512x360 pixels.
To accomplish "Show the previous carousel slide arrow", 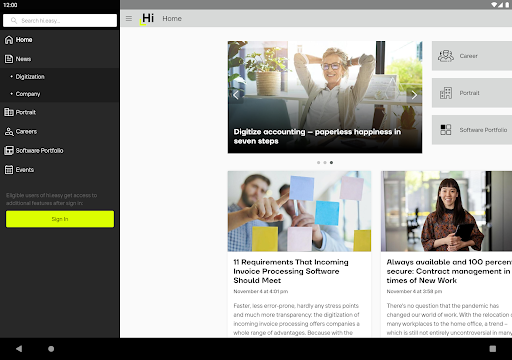I will 236,95.
